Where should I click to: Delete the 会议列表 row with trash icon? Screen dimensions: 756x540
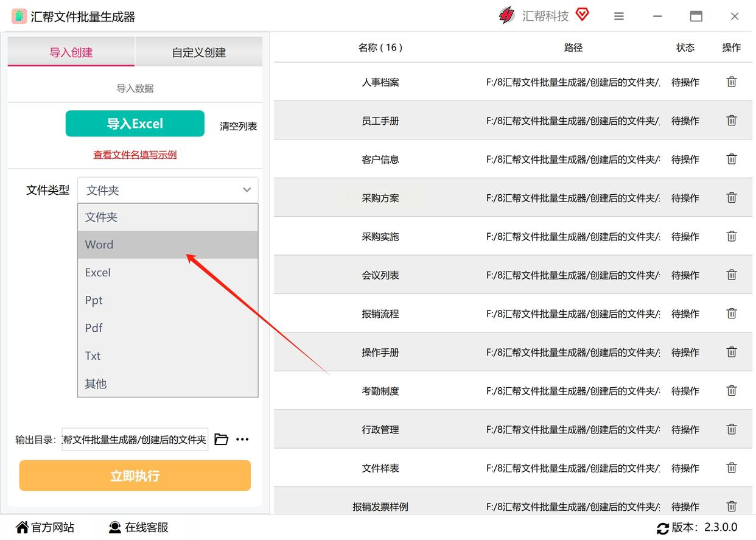(x=732, y=275)
